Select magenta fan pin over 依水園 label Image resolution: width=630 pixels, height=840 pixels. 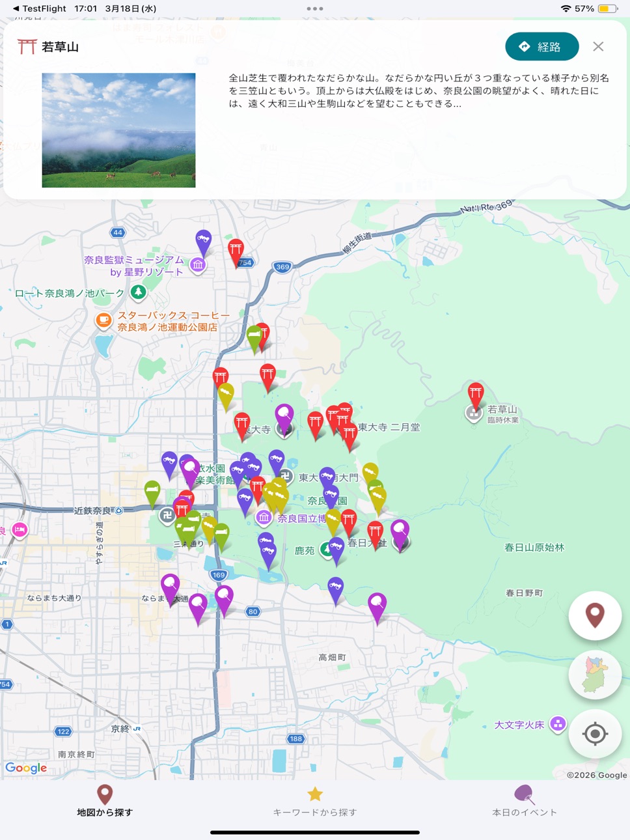(191, 473)
